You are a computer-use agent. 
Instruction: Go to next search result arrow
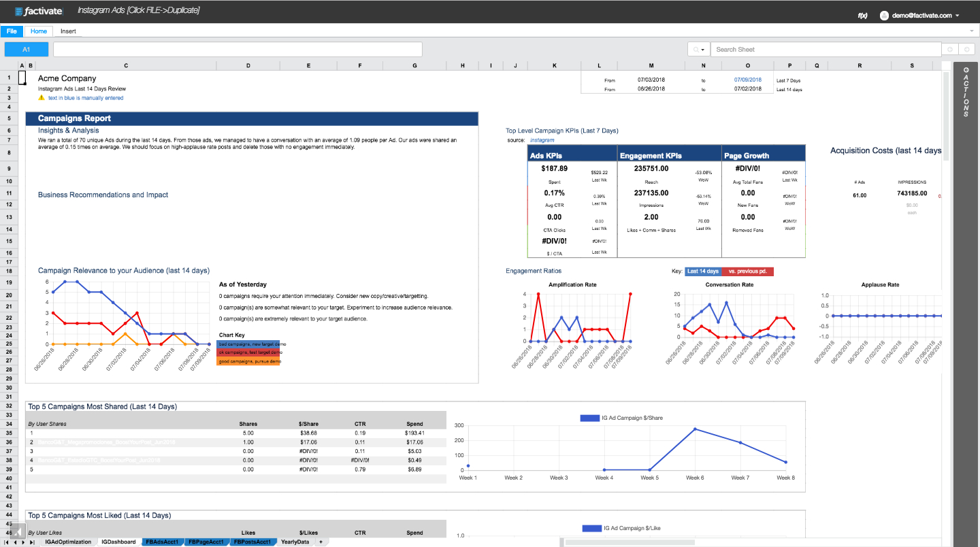[x=966, y=50]
